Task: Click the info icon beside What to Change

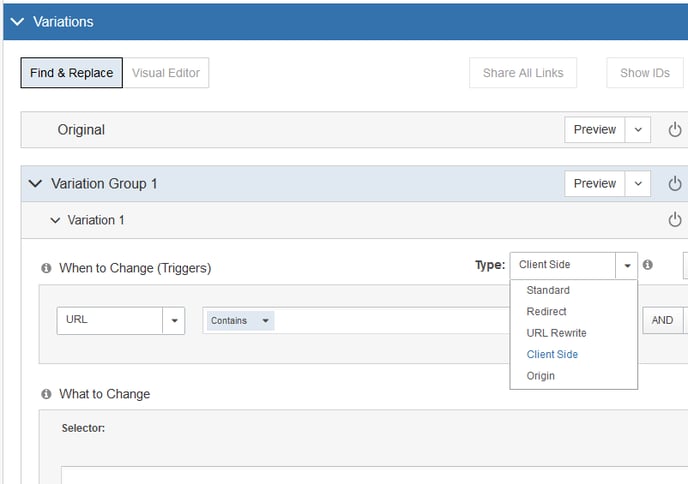Action: (x=46, y=394)
